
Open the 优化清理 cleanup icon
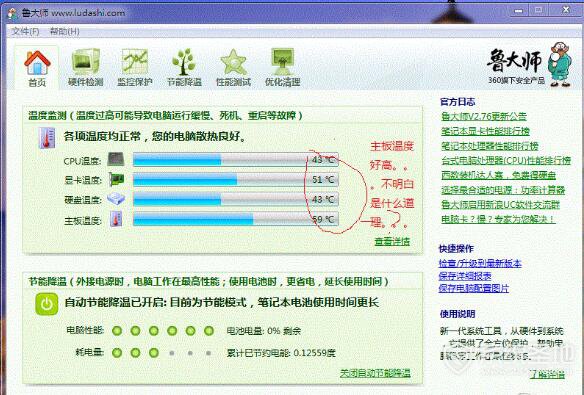coord(282,68)
